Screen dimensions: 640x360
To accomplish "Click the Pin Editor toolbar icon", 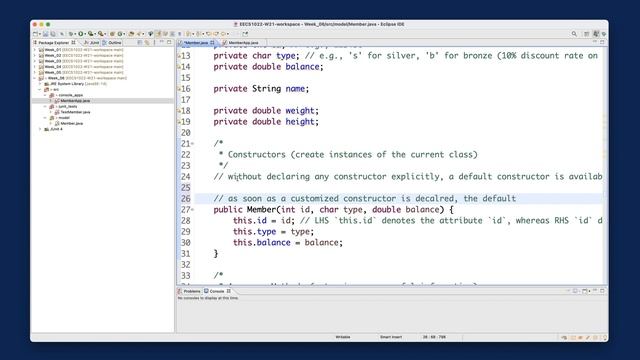I will tap(245, 34).
